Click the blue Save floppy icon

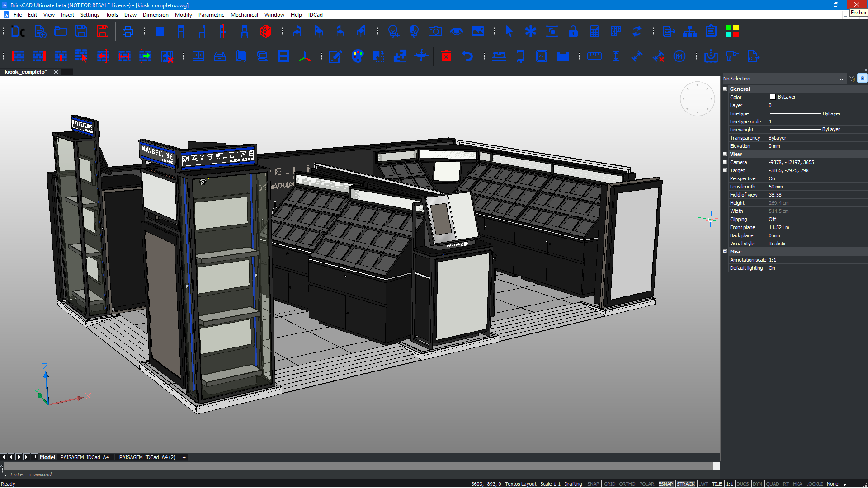(x=81, y=31)
